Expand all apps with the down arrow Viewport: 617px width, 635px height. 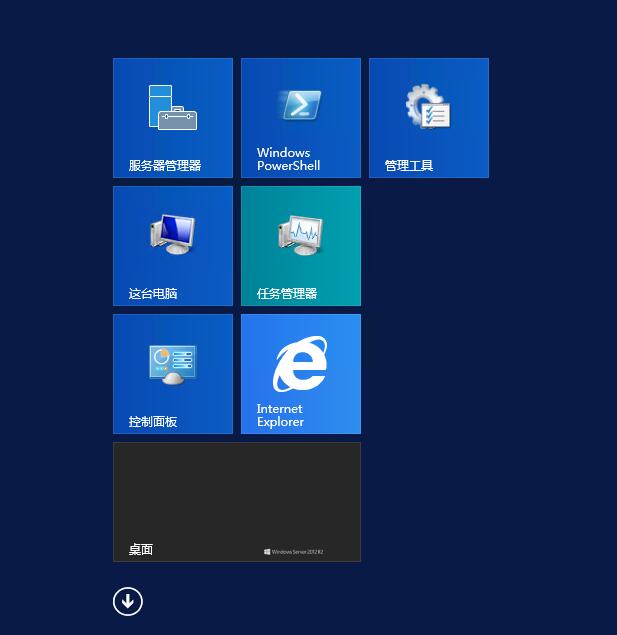point(128,601)
